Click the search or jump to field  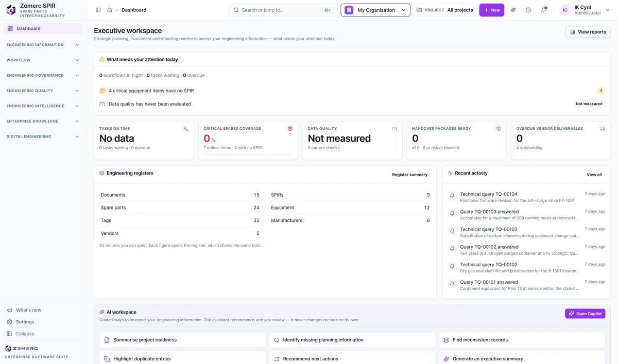point(283,10)
